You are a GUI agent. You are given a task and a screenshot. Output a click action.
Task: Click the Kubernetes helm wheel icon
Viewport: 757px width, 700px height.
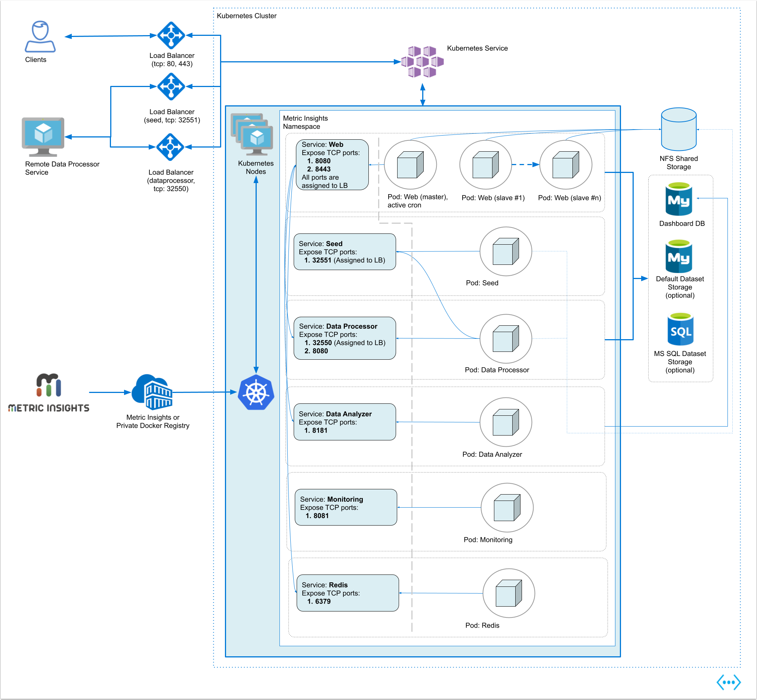(256, 393)
